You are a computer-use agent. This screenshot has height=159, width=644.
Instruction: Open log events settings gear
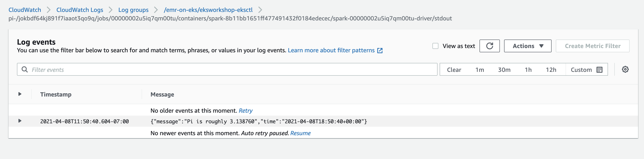click(625, 70)
